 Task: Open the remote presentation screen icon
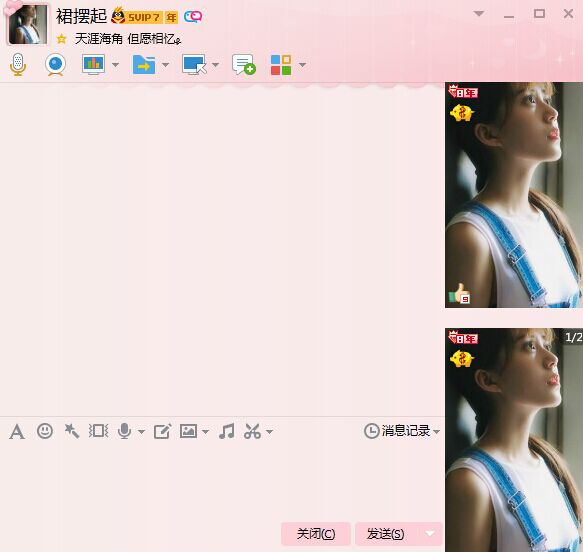(93, 64)
